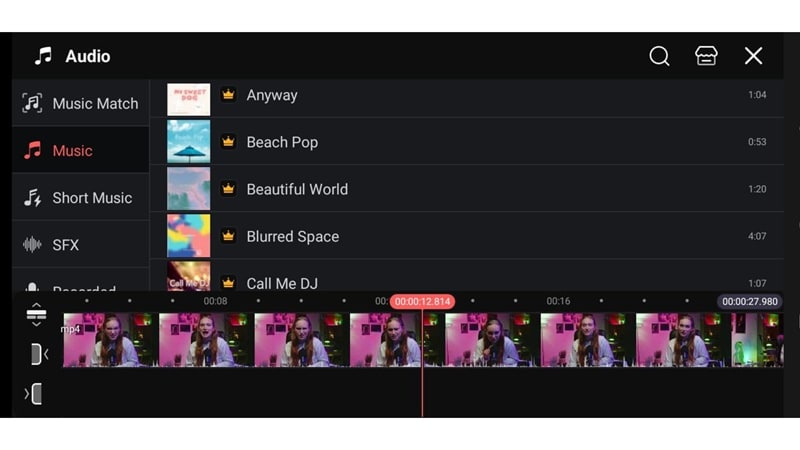Click the crown icon beside Call Me DJ
This screenshot has height=450, width=800.
(228, 283)
